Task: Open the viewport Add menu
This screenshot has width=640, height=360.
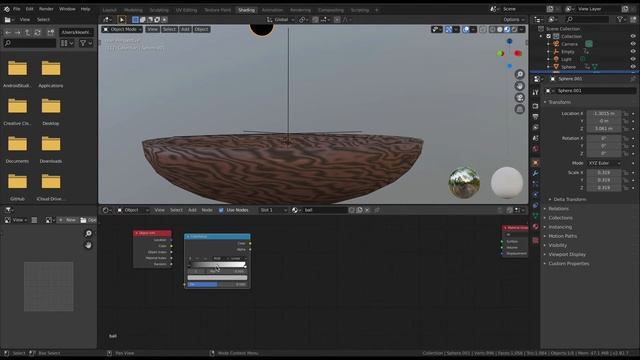Action: pyautogui.click(x=185, y=29)
